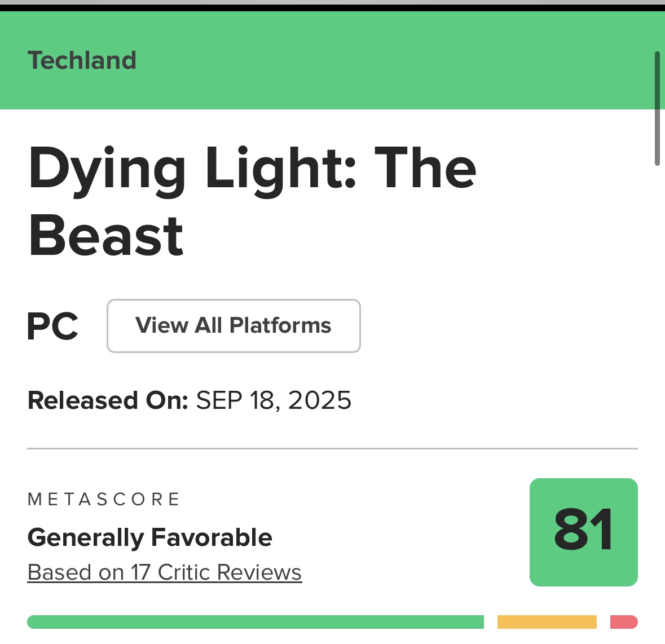Click the Dying Light: The Beast title
This screenshot has width=665, height=644.
pyautogui.click(x=252, y=201)
